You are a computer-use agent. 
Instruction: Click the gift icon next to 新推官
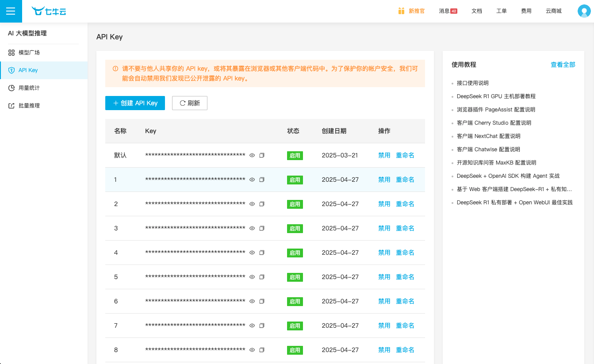[x=401, y=11]
